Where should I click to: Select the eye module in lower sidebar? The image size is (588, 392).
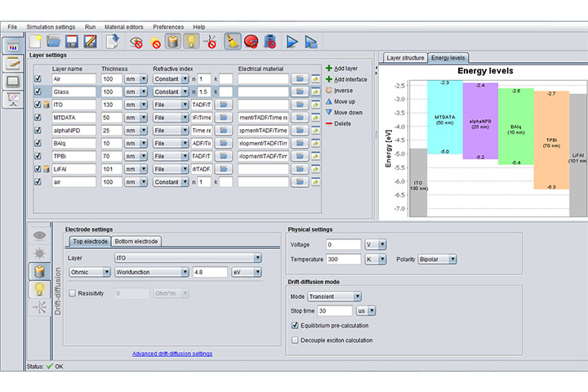[x=39, y=235]
